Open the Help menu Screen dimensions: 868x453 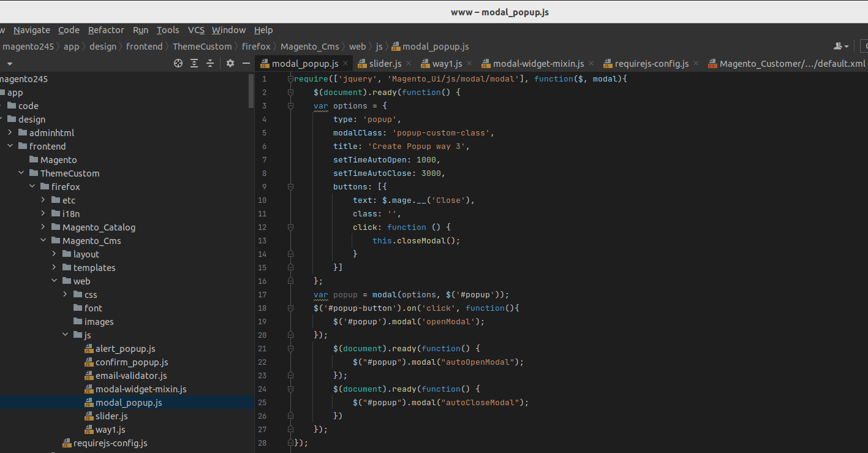point(263,30)
